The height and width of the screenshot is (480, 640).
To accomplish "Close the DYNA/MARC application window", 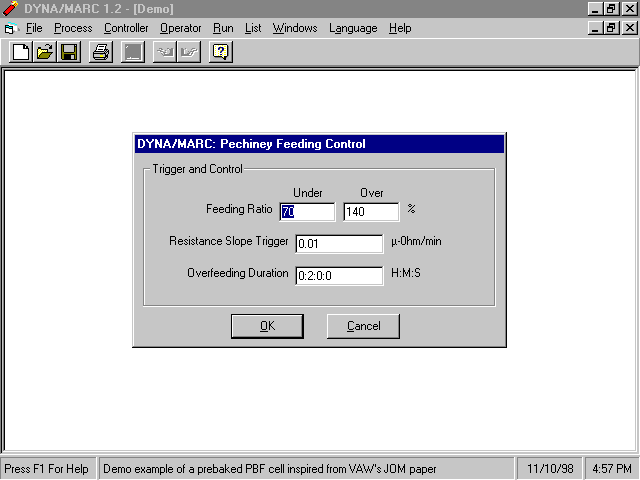I will click(630, 9).
